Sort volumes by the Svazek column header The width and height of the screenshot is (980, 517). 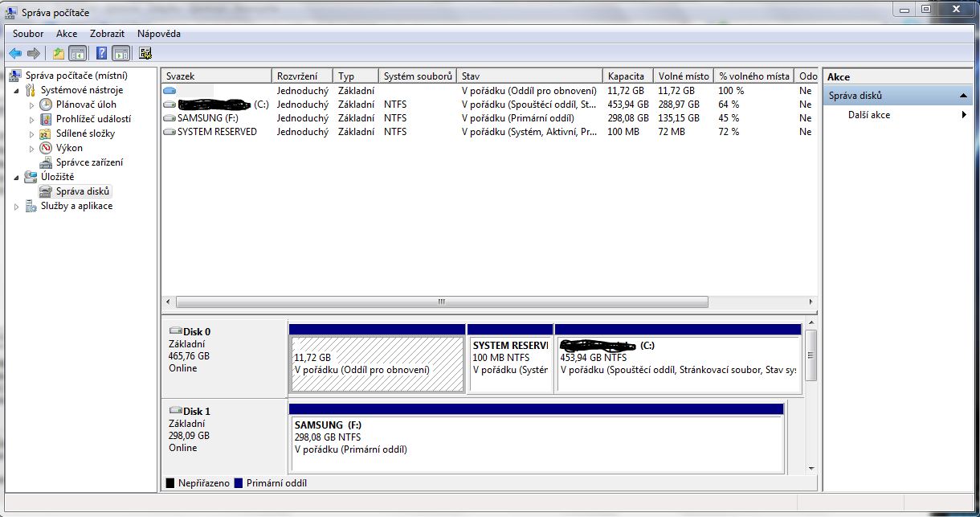click(x=217, y=76)
